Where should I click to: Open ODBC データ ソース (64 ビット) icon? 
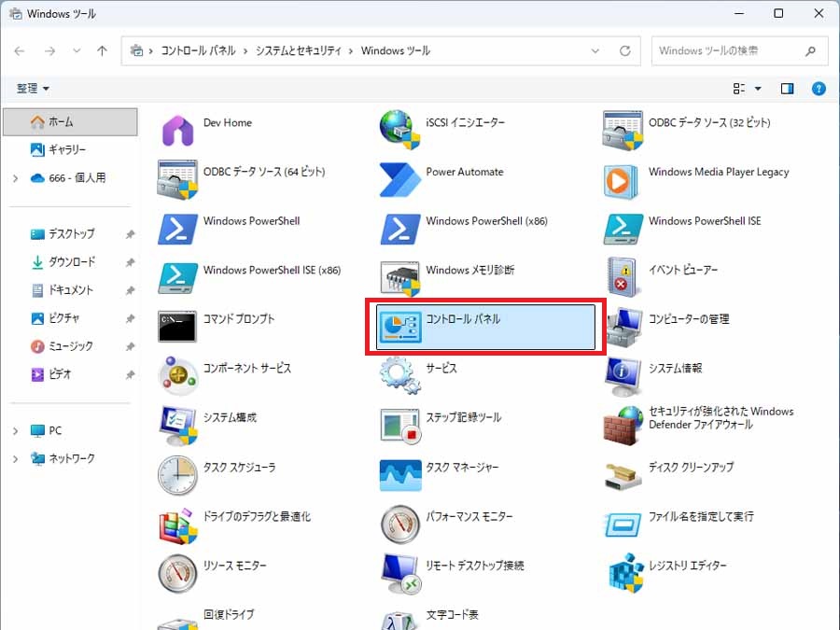(x=177, y=179)
